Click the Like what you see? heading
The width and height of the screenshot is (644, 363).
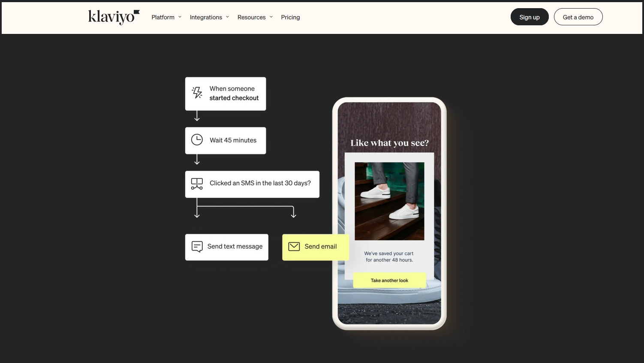pyautogui.click(x=389, y=143)
